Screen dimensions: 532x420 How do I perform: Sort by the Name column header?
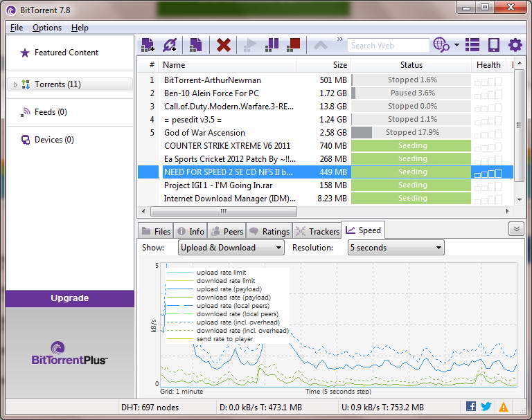(229, 65)
